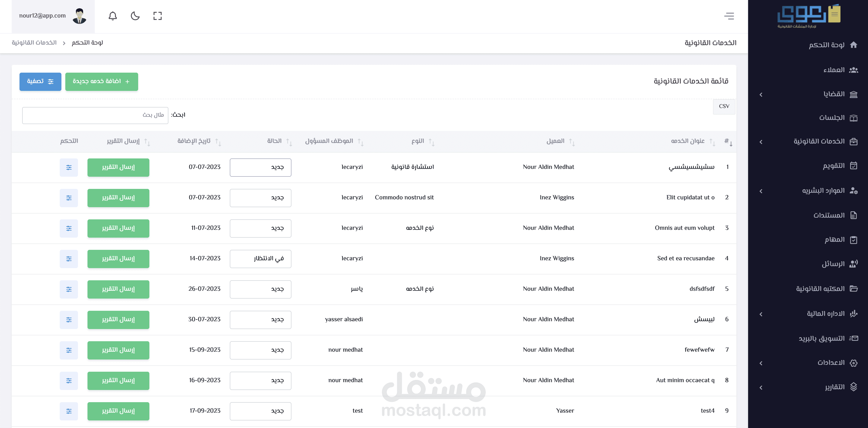
Task: Expand the الاداره المالية sidebar chevron
Action: tap(761, 314)
